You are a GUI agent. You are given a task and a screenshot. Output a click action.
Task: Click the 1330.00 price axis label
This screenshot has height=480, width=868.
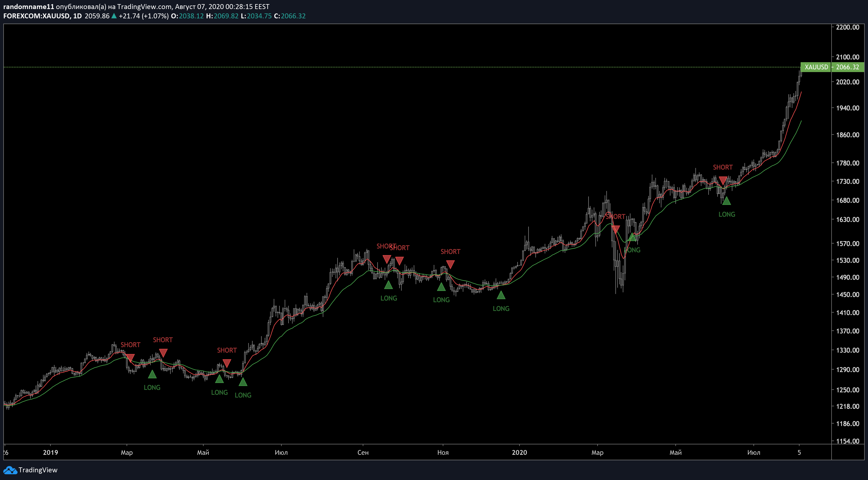click(848, 350)
